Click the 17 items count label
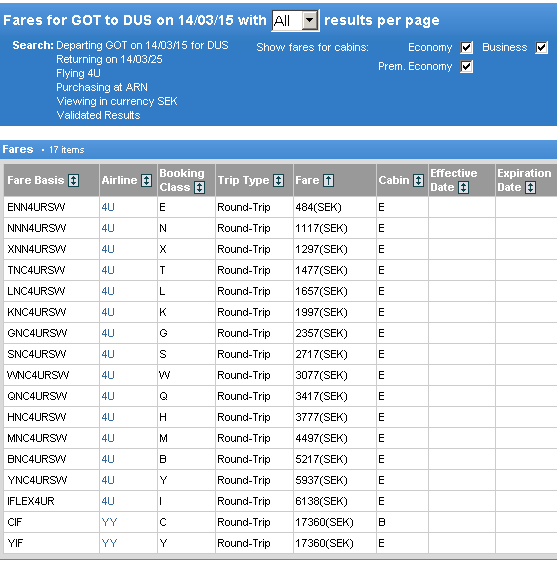The height and width of the screenshot is (566, 557). pyautogui.click(x=66, y=150)
